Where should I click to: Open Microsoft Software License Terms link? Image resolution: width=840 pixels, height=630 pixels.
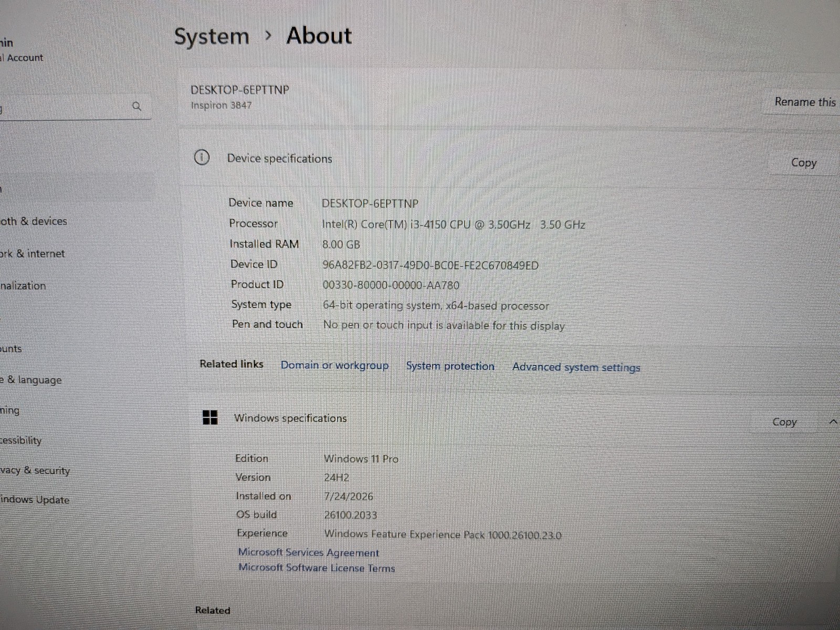click(x=317, y=568)
